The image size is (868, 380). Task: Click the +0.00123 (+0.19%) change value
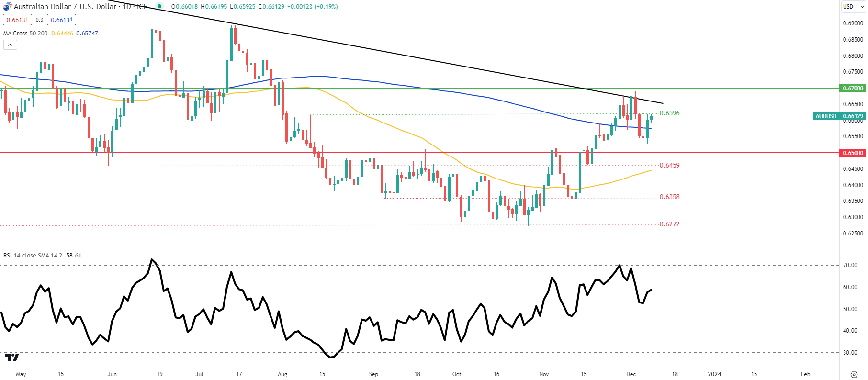(x=312, y=6)
